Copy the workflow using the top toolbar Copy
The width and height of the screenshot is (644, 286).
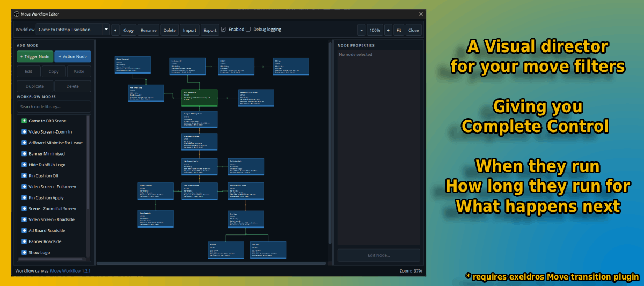[x=128, y=30]
